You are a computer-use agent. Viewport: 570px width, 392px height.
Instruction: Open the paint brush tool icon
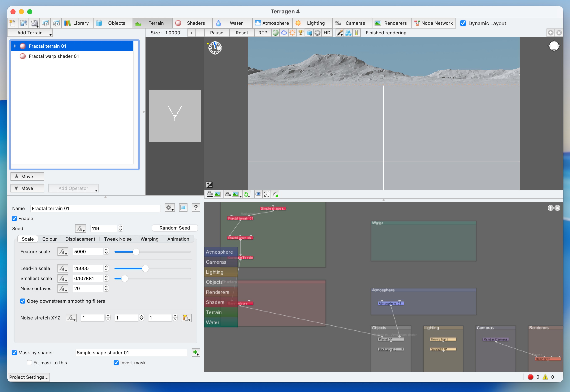coord(340,33)
